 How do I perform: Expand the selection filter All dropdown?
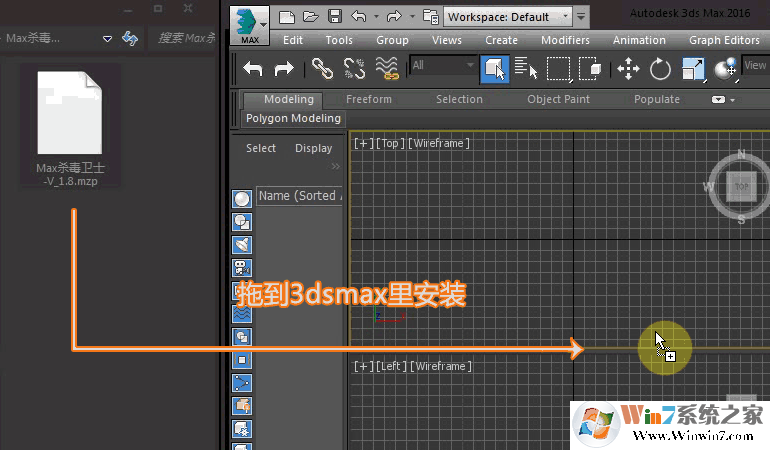tap(441, 66)
